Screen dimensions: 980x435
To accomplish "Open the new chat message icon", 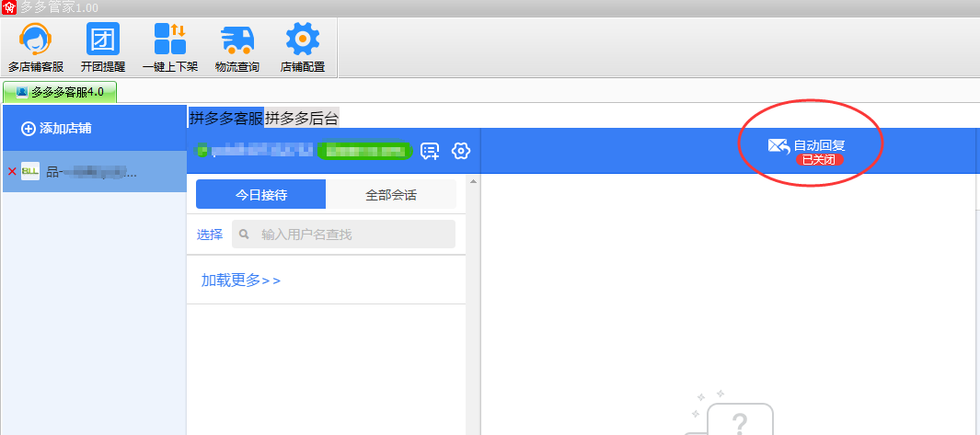I will [430, 151].
